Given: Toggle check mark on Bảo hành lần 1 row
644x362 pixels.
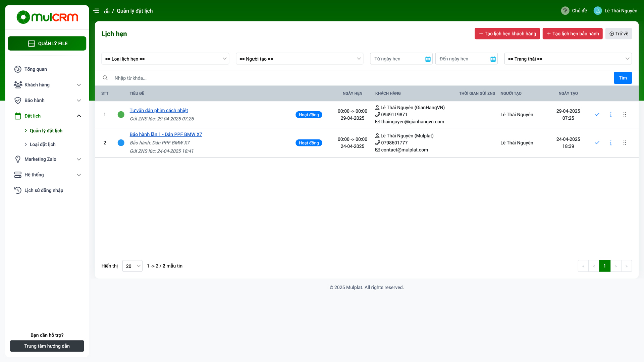Looking at the screenshot, I should 597,143.
